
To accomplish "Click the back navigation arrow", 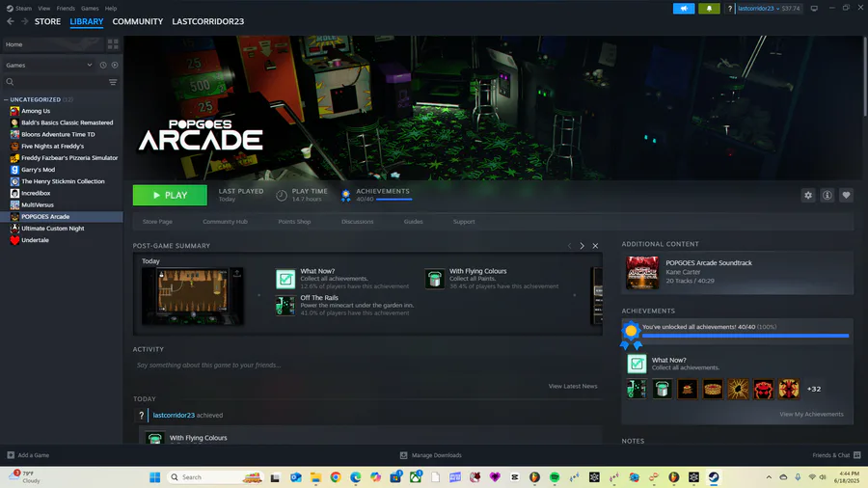I will pyautogui.click(x=10, y=21).
